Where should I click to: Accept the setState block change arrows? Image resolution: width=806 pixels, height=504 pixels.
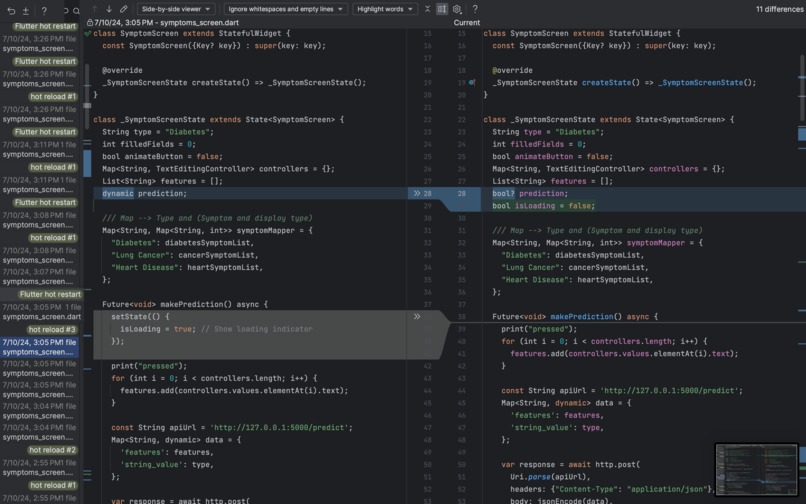[x=417, y=316]
